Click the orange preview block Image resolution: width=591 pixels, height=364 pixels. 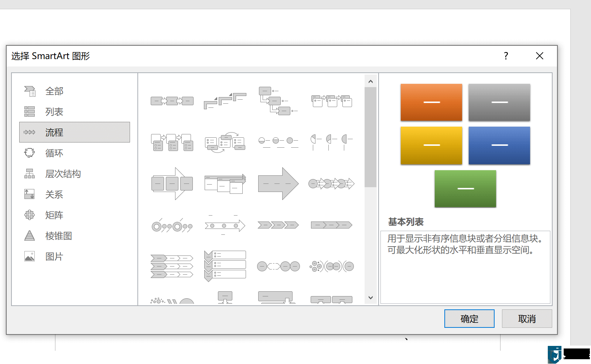coord(431,102)
